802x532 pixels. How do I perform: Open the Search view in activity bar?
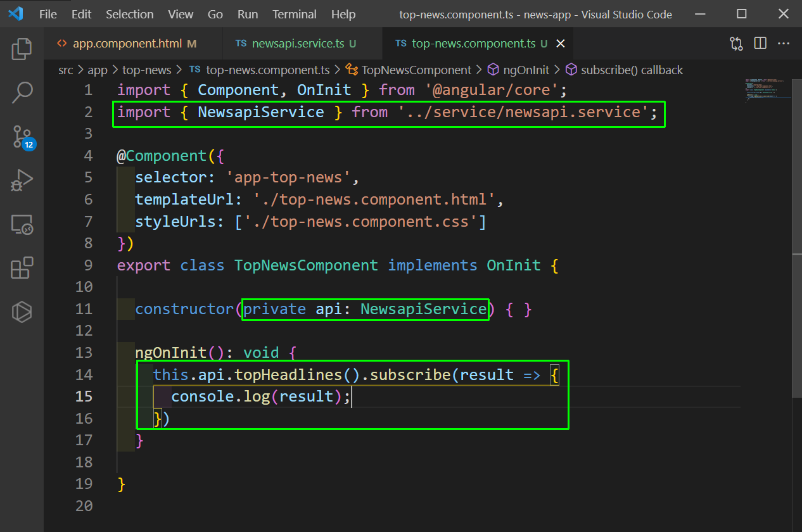22,92
